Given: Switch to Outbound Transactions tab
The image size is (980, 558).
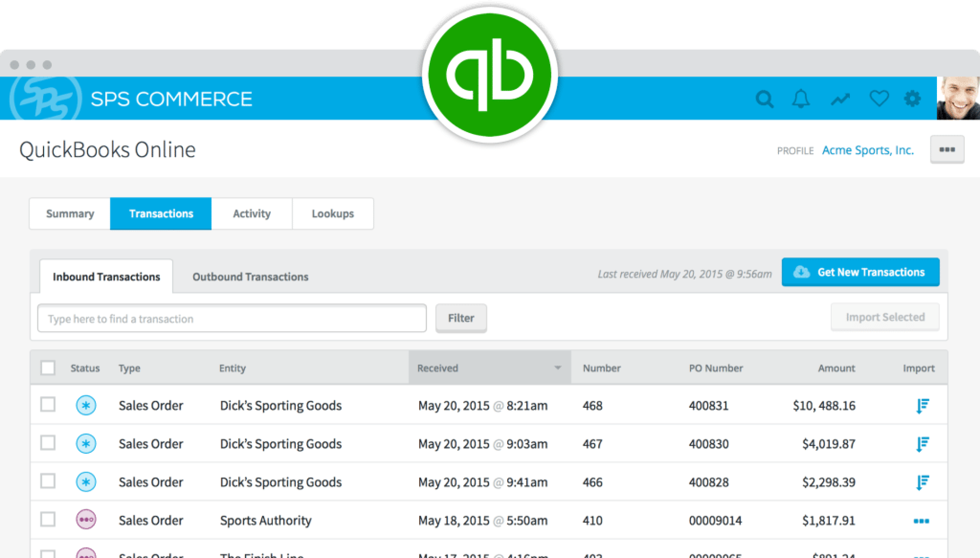Looking at the screenshot, I should [250, 277].
